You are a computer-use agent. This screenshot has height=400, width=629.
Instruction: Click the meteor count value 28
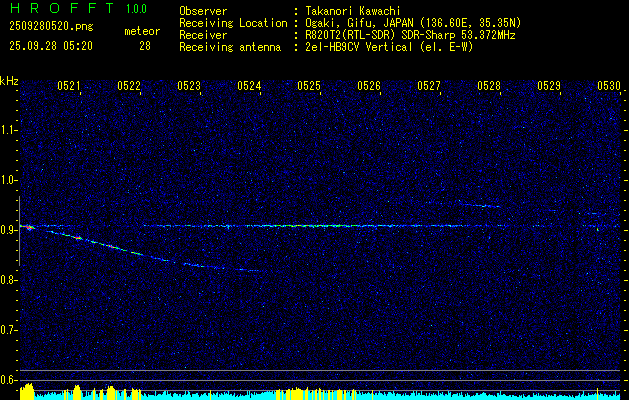145,45
